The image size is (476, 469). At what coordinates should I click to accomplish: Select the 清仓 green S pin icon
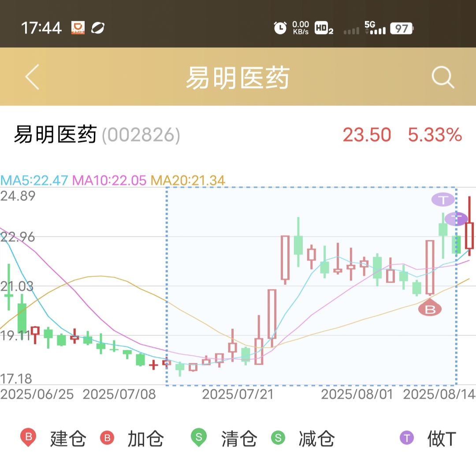coord(199,437)
